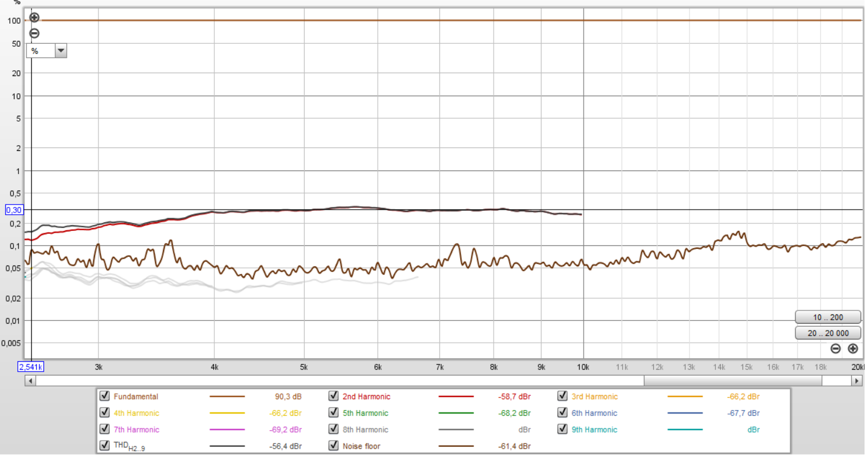The height and width of the screenshot is (455, 868).
Task: Click the 10k frequency axis label
Action: click(583, 366)
